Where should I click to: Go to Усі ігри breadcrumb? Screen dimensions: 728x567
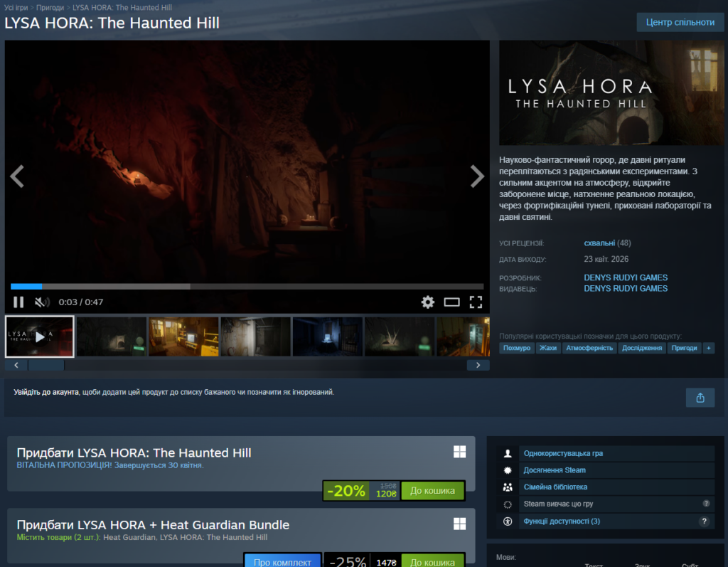click(x=16, y=7)
